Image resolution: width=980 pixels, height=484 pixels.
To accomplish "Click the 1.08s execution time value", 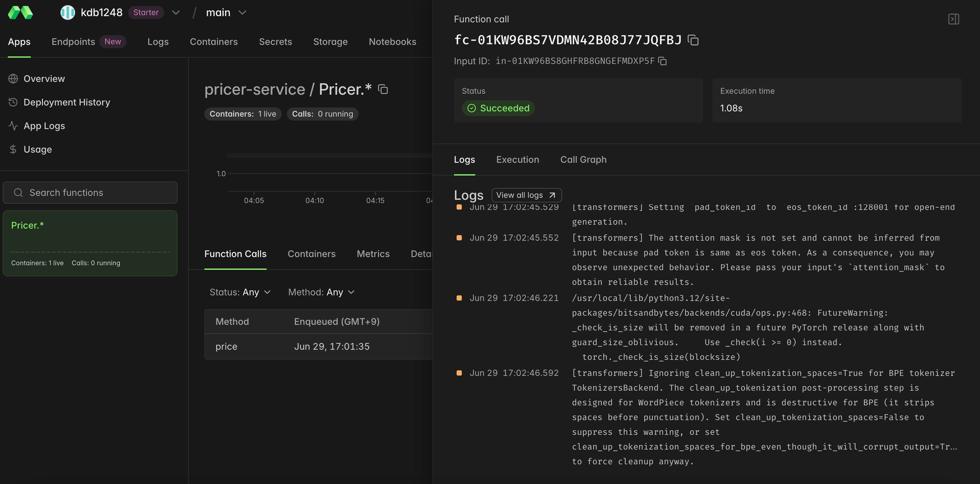I will coord(731,108).
